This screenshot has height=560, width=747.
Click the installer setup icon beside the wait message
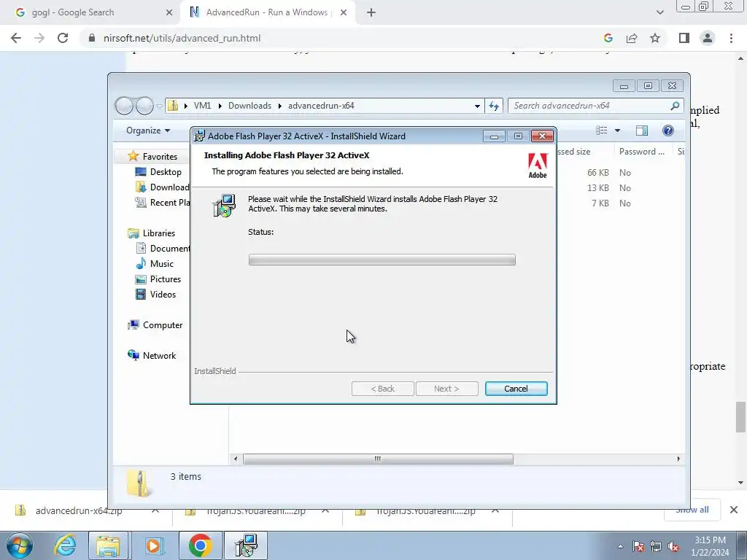tap(225, 206)
